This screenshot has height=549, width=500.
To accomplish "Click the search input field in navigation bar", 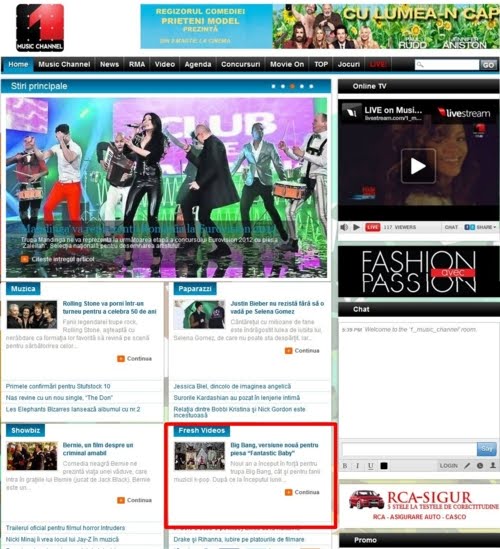I will coord(447,65).
